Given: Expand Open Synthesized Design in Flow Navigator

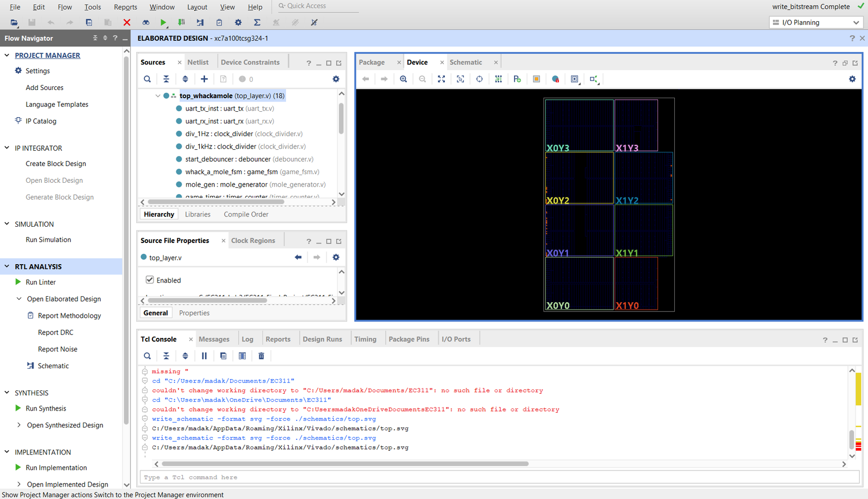Looking at the screenshot, I should [18, 425].
